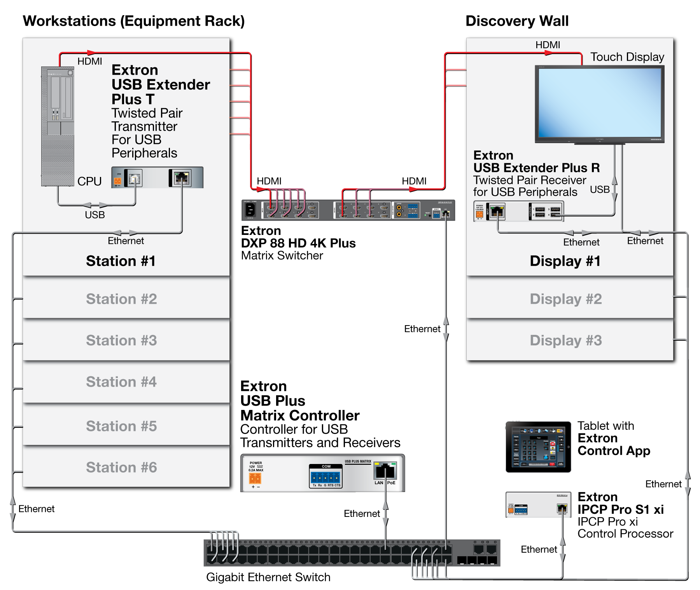
Task: Click the Ethernet label below the IPCP processor
Action: click(x=539, y=550)
